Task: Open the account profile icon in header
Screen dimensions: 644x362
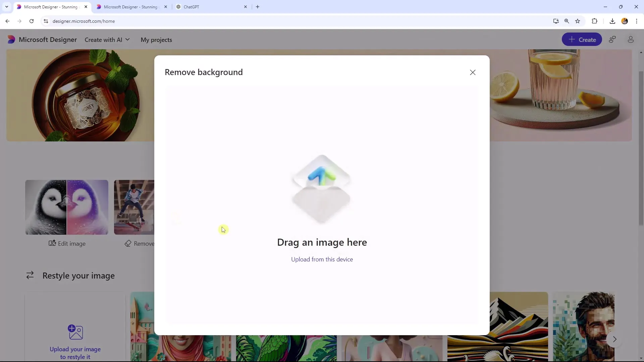Action: (631, 40)
